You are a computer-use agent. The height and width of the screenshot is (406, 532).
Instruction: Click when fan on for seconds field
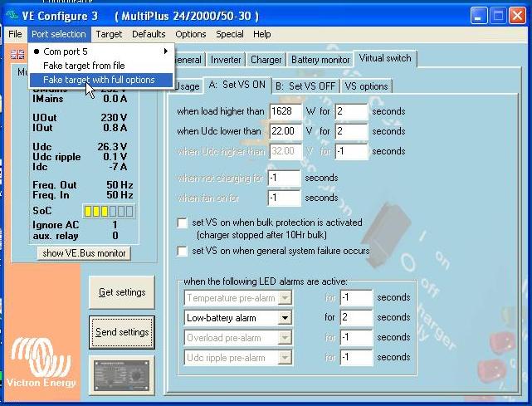point(284,198)
